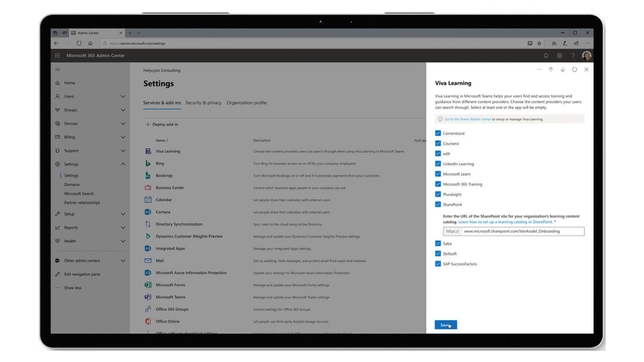
Task: Click the Business Center icon
Action: tap(148, 188)
